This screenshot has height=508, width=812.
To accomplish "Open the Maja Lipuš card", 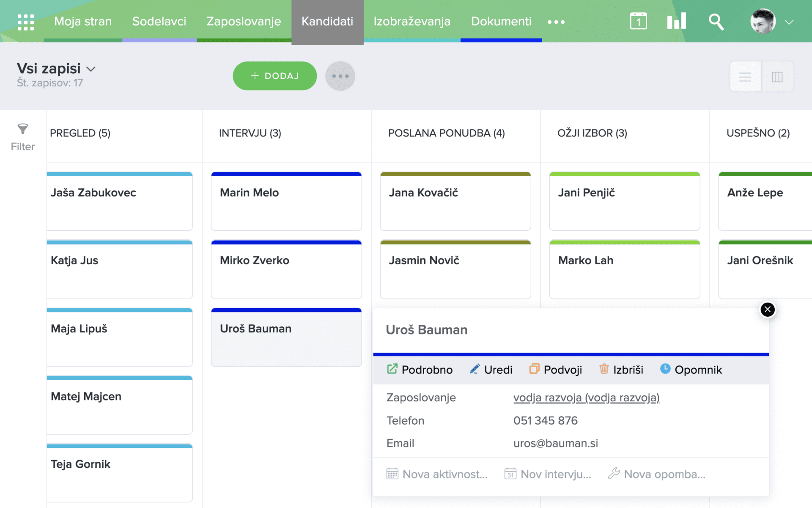I will click(x=119, y=337).
